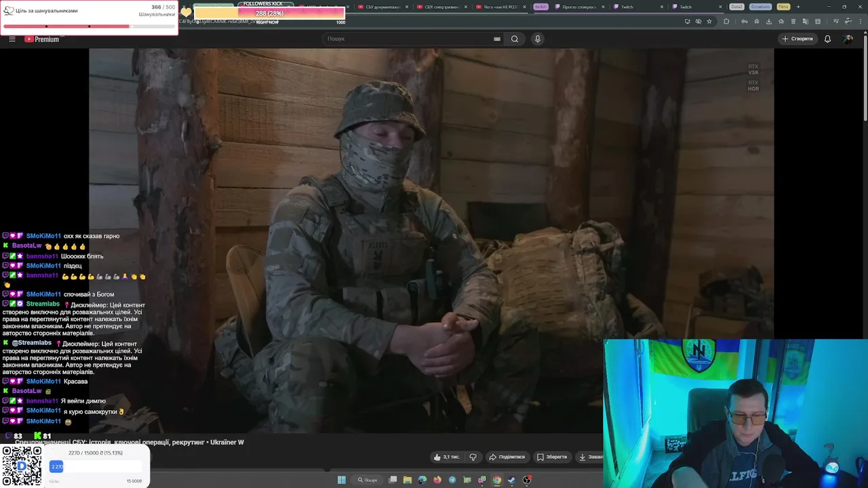Click chat message 'охх як сказав гарно'
Screen dimensions: 868x488
pyautogui.click(x=92, y=236)
